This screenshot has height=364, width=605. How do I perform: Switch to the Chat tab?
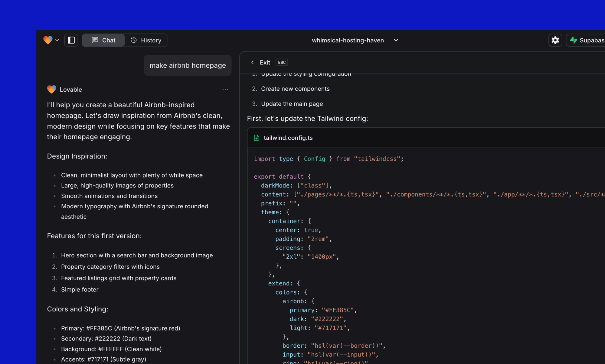[x=103, y=40]
